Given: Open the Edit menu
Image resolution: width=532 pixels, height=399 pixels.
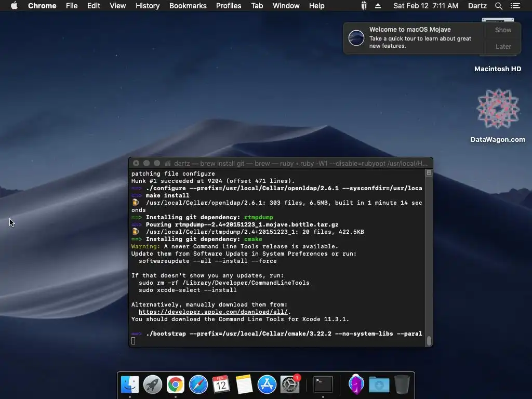Looking at the screenshot, I should click(x=94, y=6).
